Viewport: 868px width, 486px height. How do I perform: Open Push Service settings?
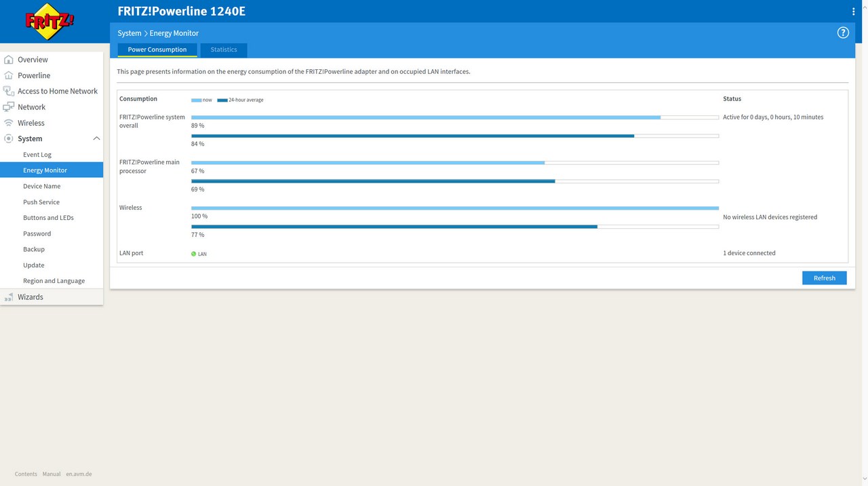tap(41, 202)
